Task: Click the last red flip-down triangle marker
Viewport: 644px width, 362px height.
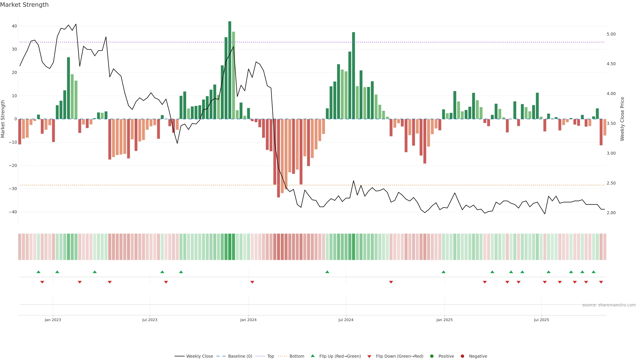Action: tap(601, 282)
